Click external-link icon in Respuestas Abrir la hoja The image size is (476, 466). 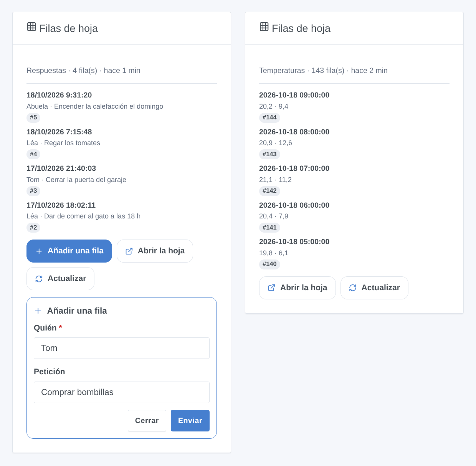coord(129,251)
